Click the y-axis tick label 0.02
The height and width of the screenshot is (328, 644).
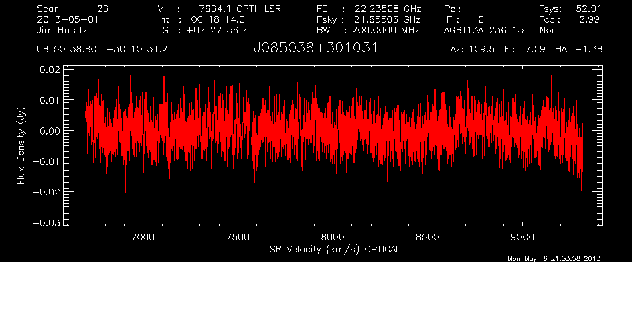(x=50, y=70)
